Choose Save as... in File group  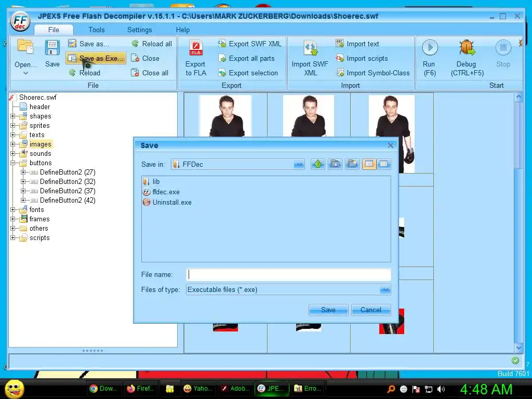click(88, 44)
